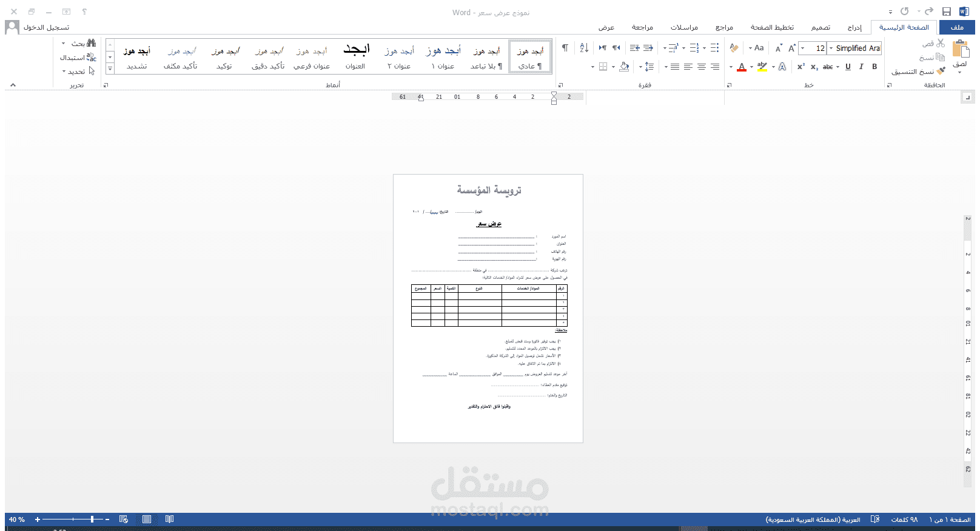Click the Paste clipboard icon
The width and height of the screenshot is (980, 531).
960,48
